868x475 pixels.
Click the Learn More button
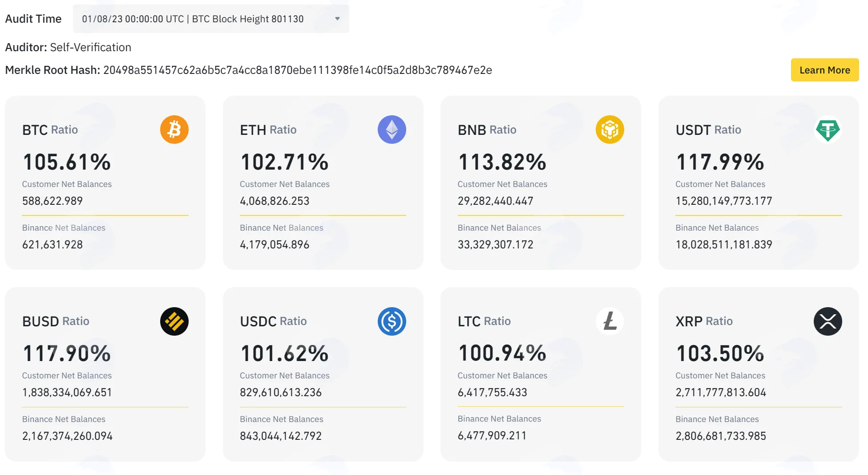click(824, 70)
